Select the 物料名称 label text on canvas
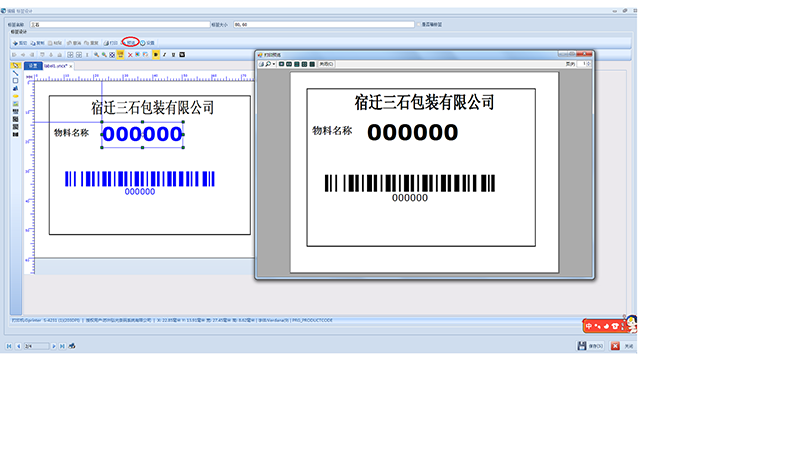The image size is (800, 450). coord(71,133)
